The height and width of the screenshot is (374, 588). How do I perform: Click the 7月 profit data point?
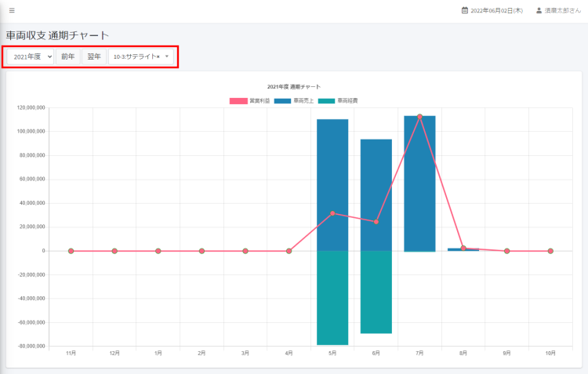coord(419,117)
